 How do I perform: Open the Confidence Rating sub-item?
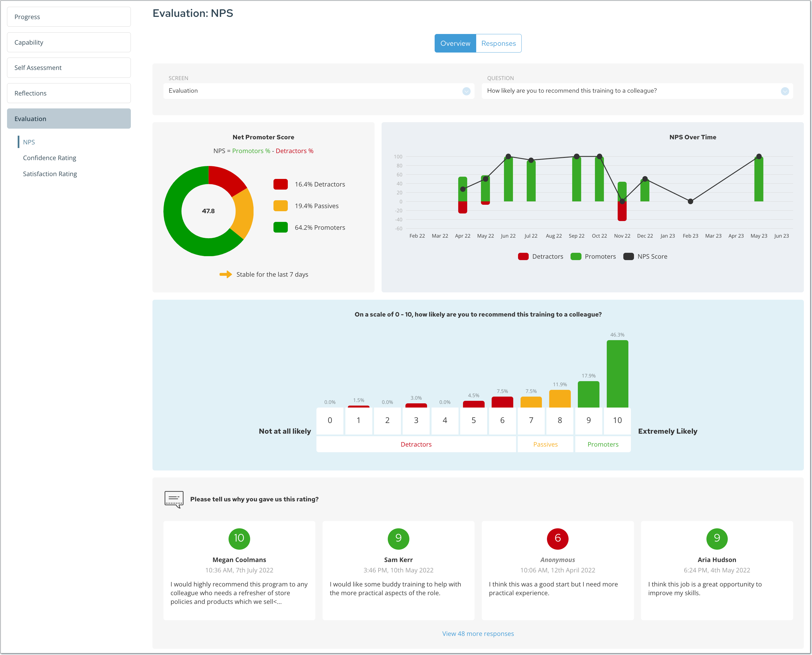(x=49, y=158)
